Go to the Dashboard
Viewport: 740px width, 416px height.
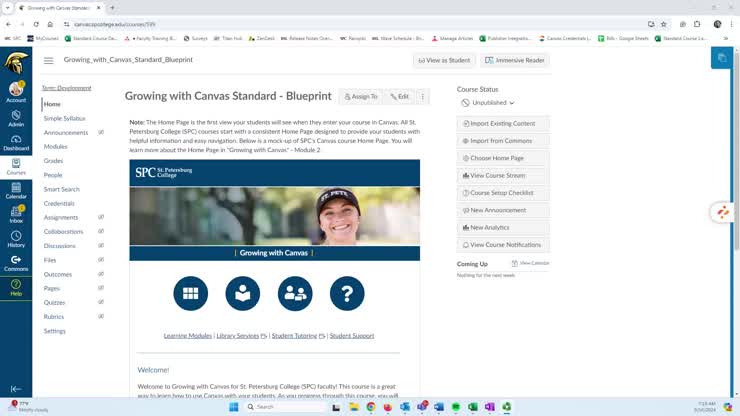[x=16, y=143]
